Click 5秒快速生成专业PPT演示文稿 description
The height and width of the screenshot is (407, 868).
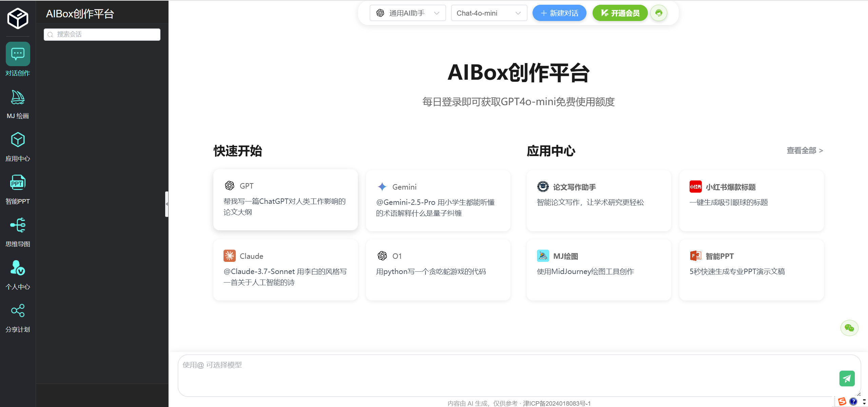pos(737,271)
